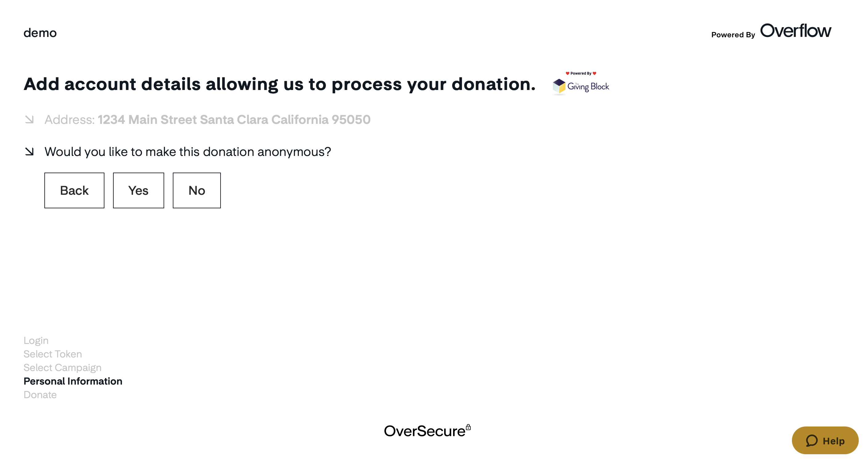Click the Giving Block cube logo
Image resolution: width=868 pixels, height=461 pixels.
(559, 86)
